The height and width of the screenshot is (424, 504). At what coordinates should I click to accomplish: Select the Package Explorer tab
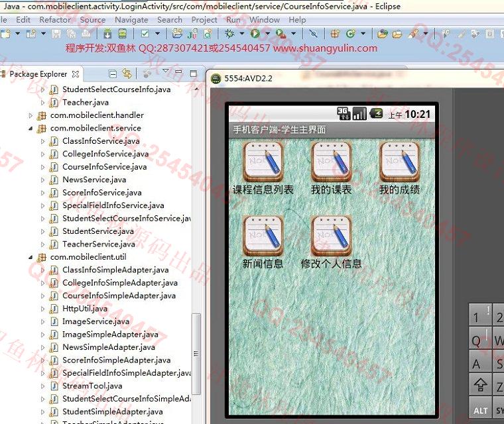tap(38, 74)
